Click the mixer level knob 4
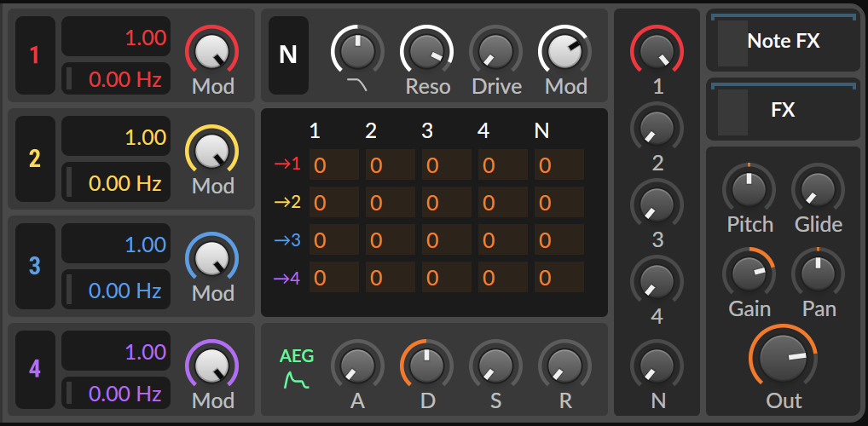 [x=657, y=281]
